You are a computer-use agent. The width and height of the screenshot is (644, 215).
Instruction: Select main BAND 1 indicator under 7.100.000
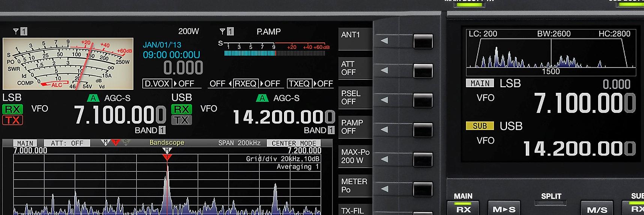point(150,130)
